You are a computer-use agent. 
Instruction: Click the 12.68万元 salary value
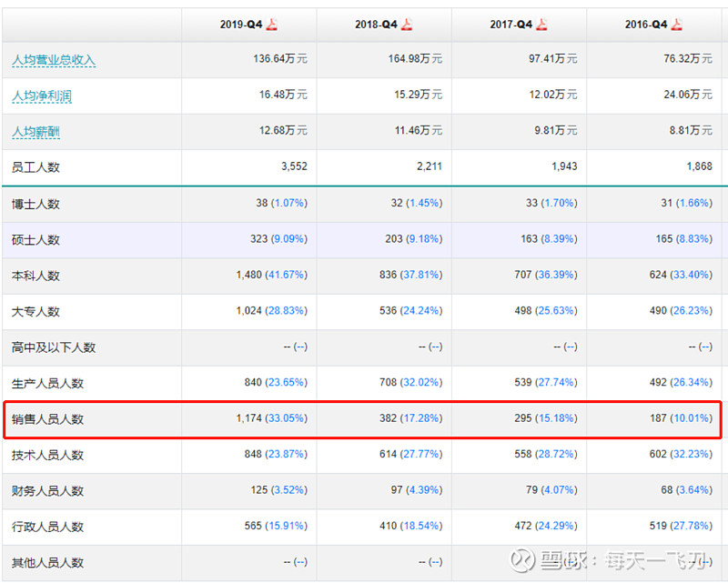click(x=283, y=130)
